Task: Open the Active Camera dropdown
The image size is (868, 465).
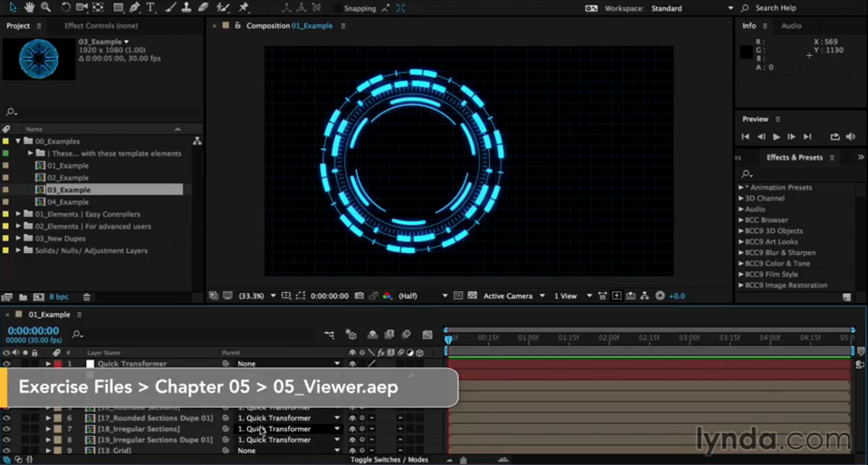Action: [x=514, y=296]
